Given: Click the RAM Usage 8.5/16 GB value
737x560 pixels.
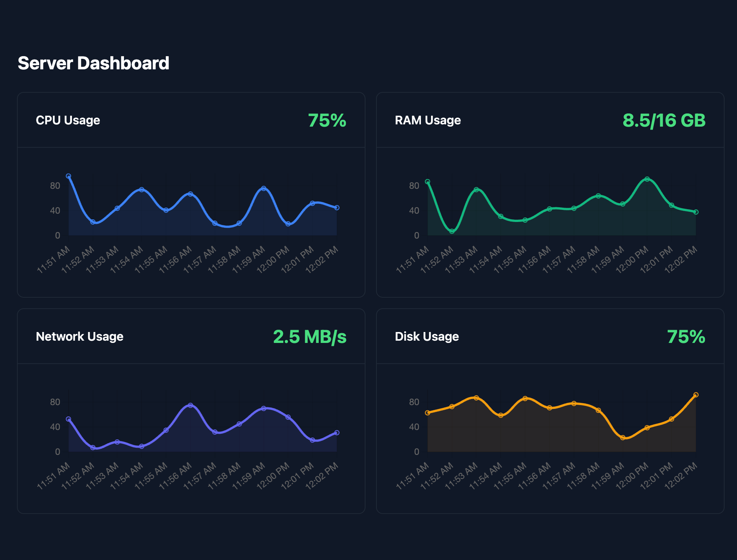Looking at the screenshot, I should pos(664,121).
